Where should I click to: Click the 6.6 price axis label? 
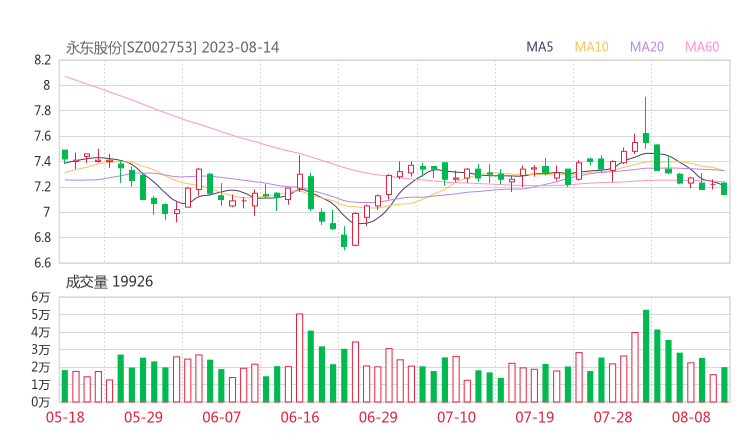pos(41,264)
